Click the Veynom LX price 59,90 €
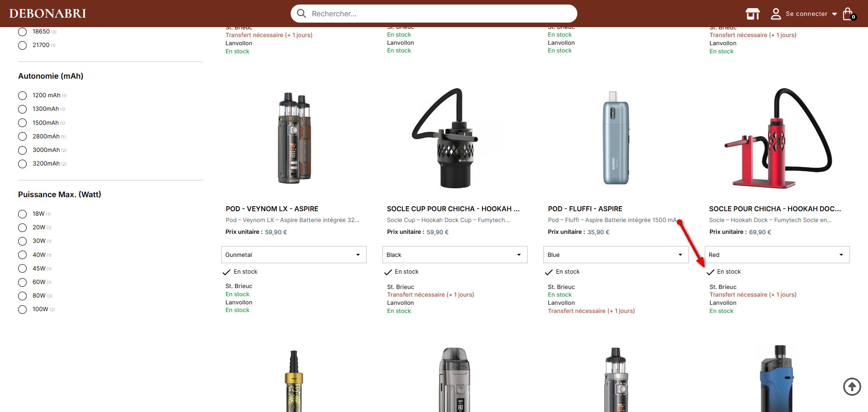 pos(276,232)
